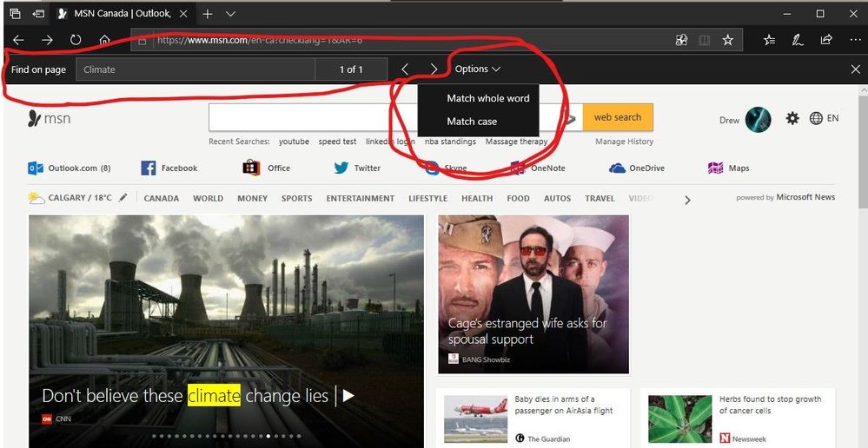868x448 pixels.
Task: Change language via EN globe
Action: [824, 118]
